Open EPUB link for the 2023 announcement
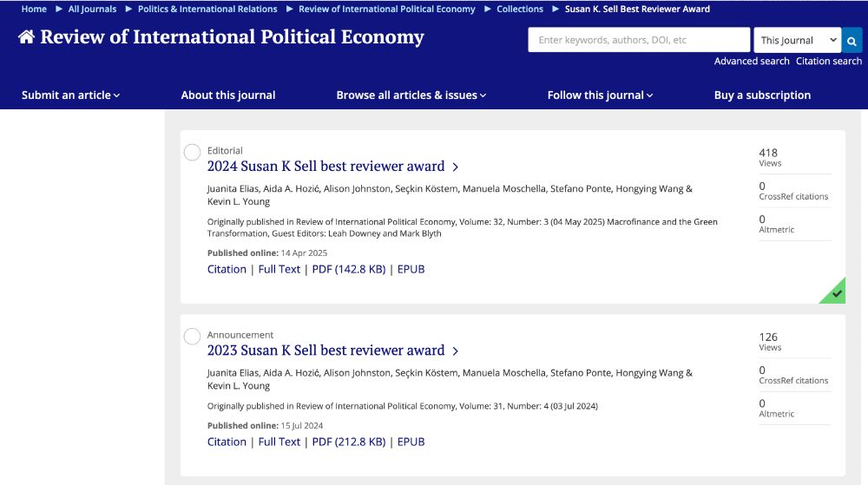868x485 pixels. pos(411,442)
